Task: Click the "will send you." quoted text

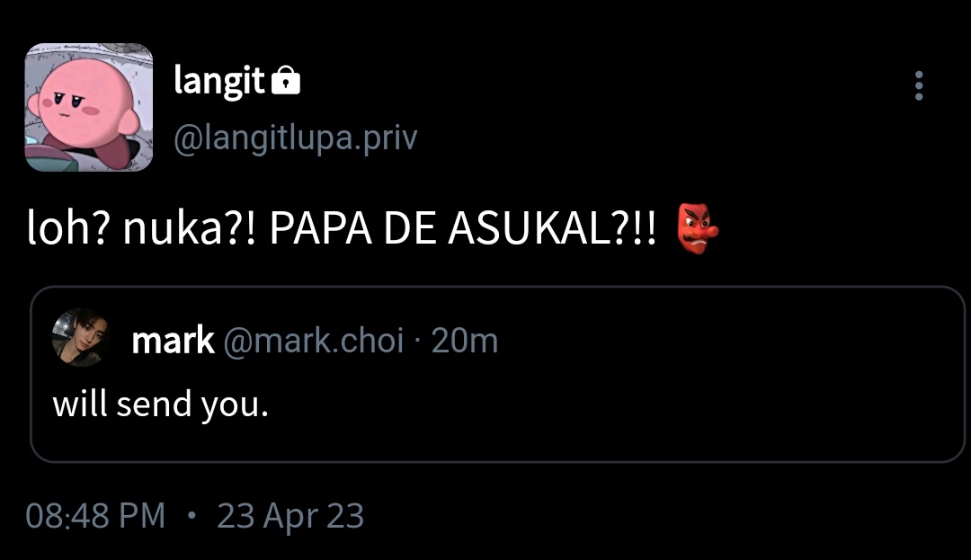Action: [x=160, y=404]
